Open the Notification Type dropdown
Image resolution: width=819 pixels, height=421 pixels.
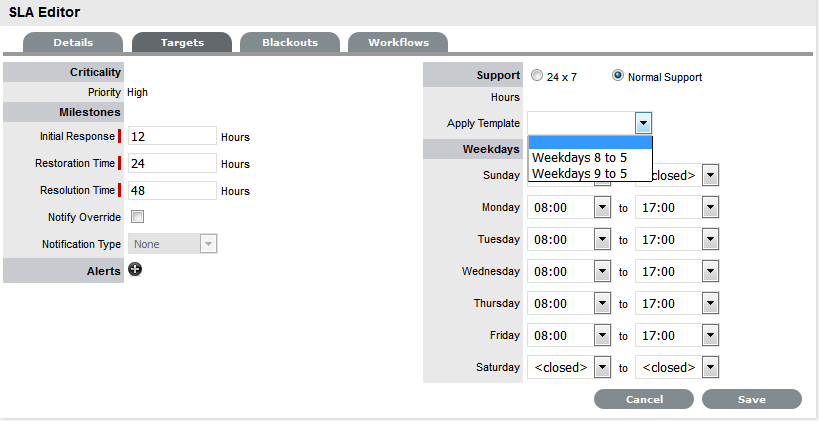pos(172,244)
